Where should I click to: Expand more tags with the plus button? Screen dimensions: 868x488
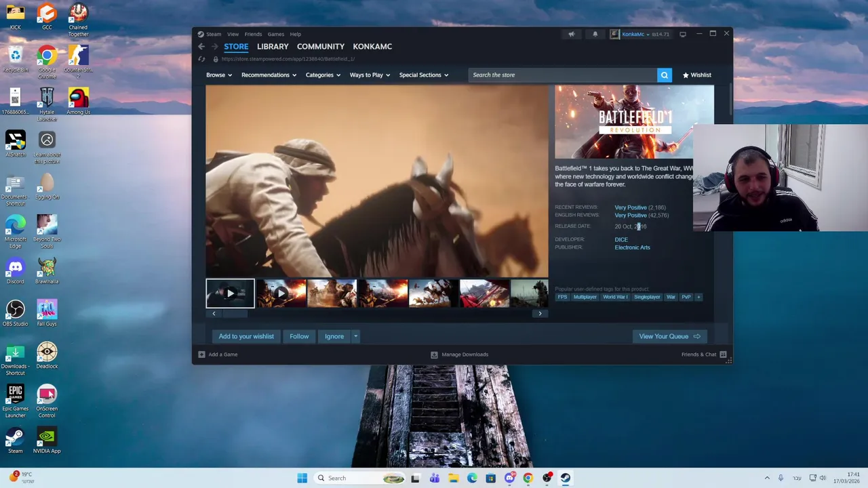coord(699,297)
